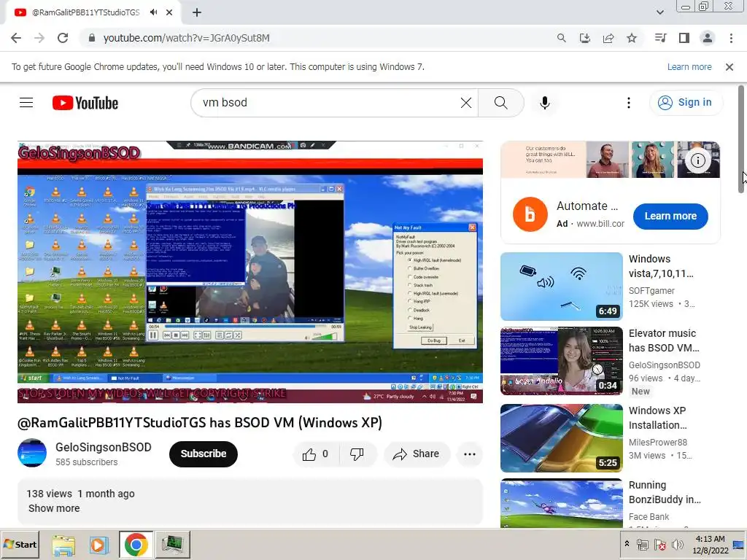Open the YouTube hamburger guide menu

click(26, 102)
